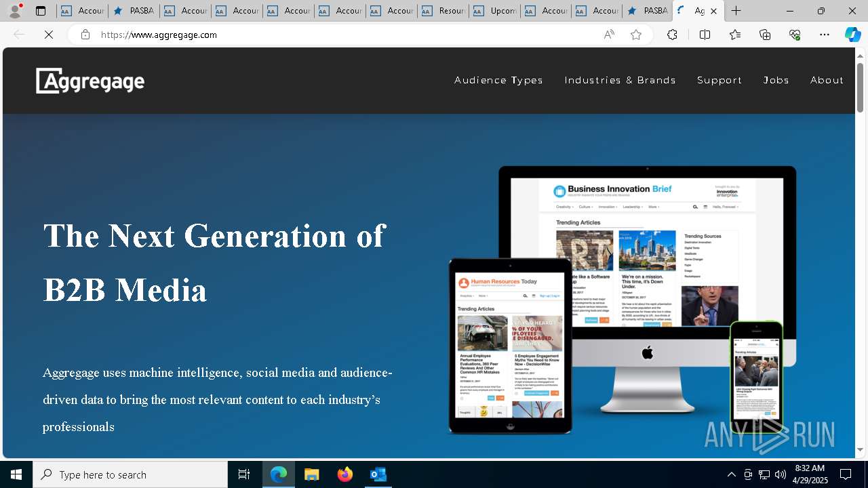Viewport: 868px width, 488px height.
Task: Open the Jobs page link
Action: point(776,80)
